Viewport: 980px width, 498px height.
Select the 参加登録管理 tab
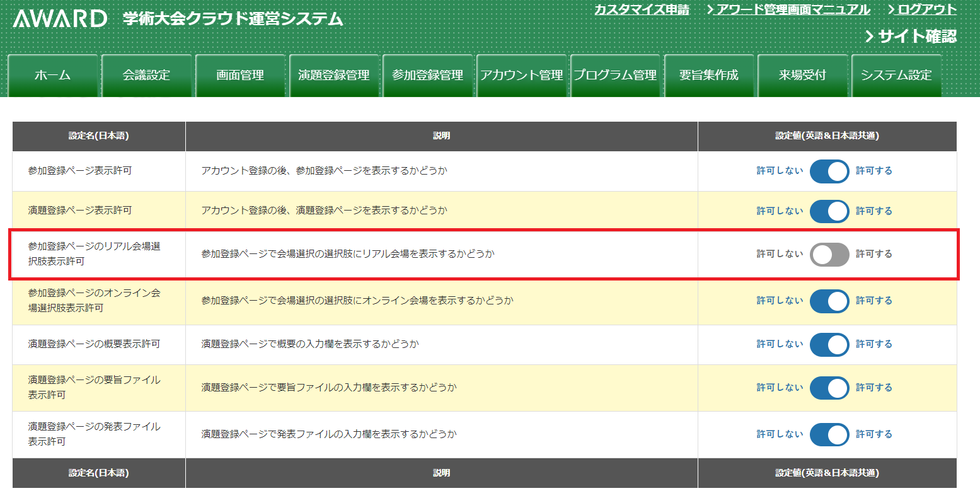(427, 76)
